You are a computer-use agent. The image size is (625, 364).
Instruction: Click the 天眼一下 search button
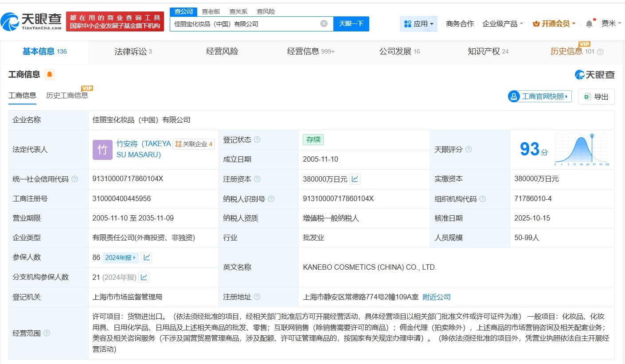[x=352, y=23]
